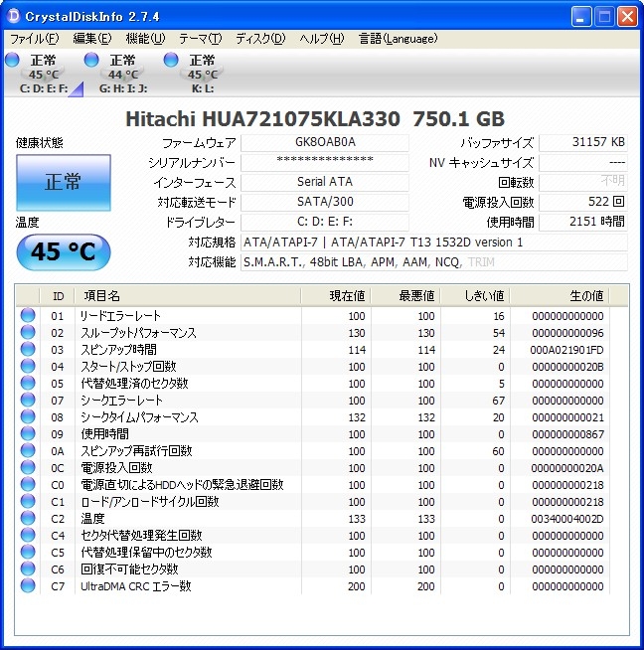Click the drive letter field C: D: E: F:
The image size is (644, 650).
[325, 223]
